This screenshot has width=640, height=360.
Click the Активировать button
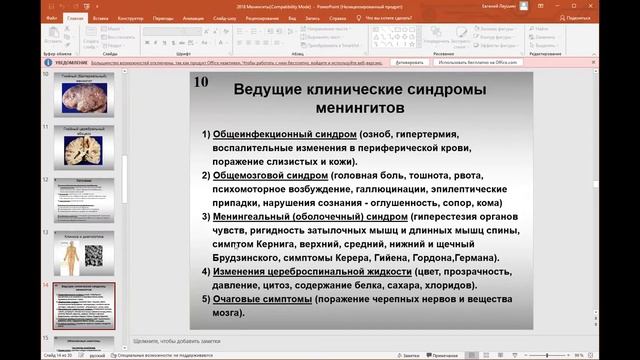(409, 62)
